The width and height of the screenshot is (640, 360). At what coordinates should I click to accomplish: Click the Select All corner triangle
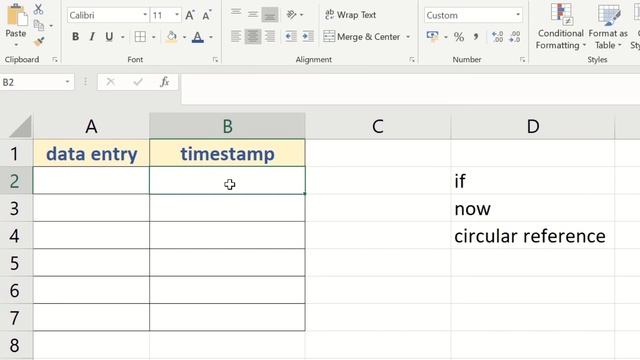point(20,127)
